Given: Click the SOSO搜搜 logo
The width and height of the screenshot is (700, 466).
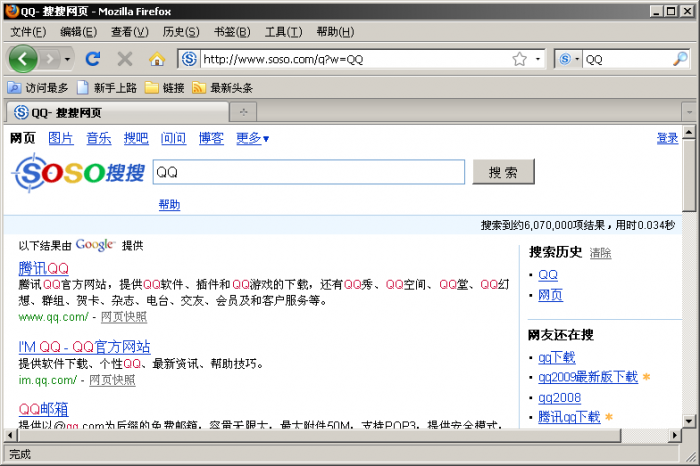Looking at the screenshot, I should [79, 173].
